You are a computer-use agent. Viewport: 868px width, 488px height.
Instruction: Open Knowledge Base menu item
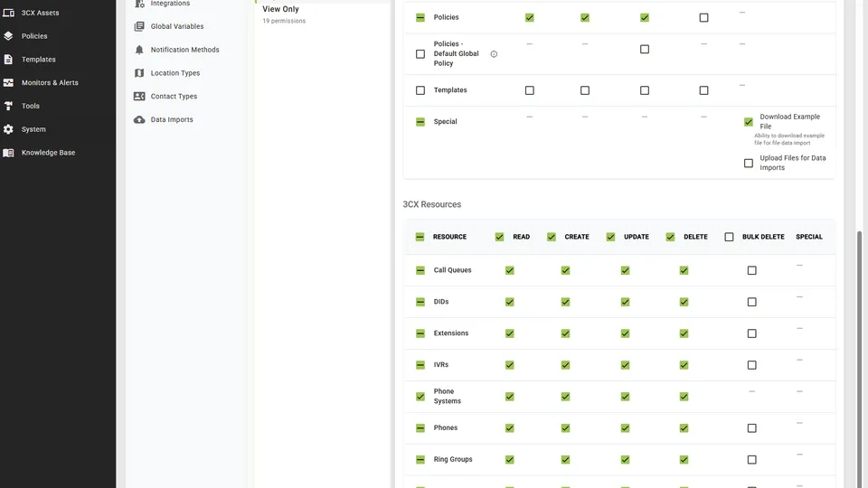(48, 153)
